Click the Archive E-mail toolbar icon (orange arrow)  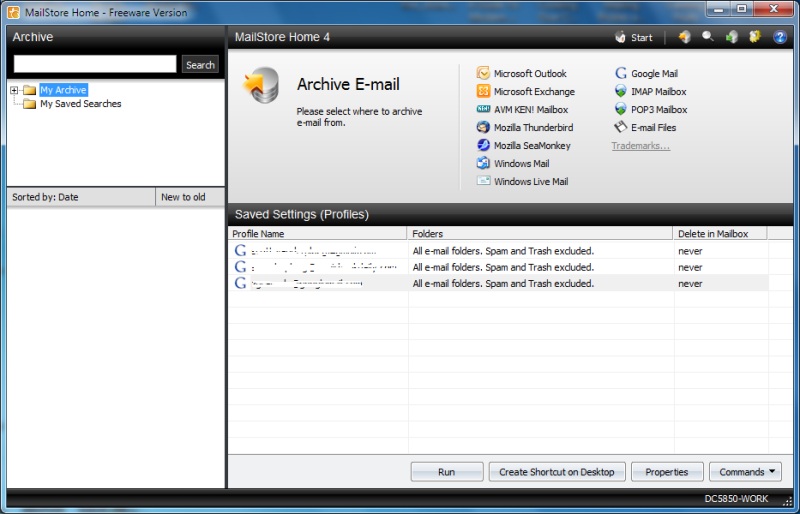[684, 37]
